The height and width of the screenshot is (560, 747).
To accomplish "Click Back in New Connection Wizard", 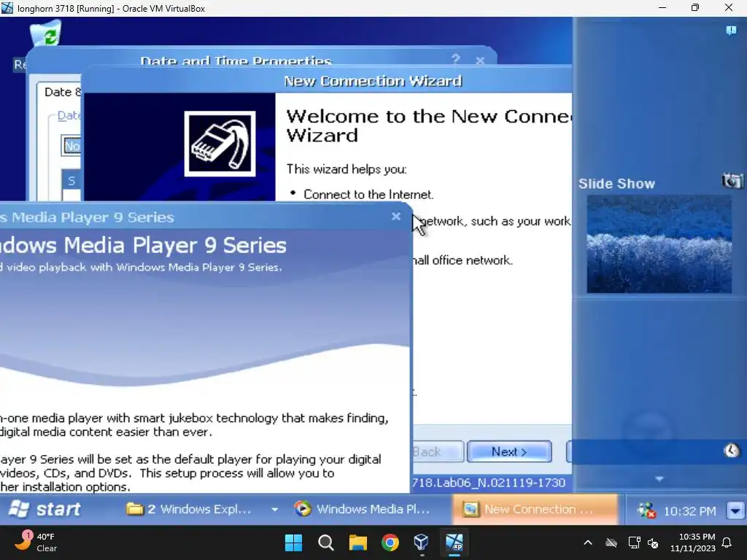I will pyautogui.click(x=438, y=451).
